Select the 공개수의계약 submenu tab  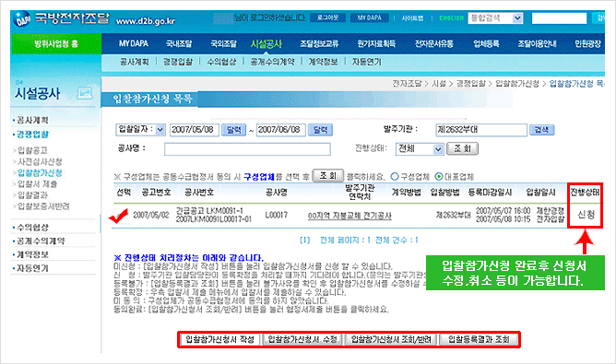pos(272,62)
